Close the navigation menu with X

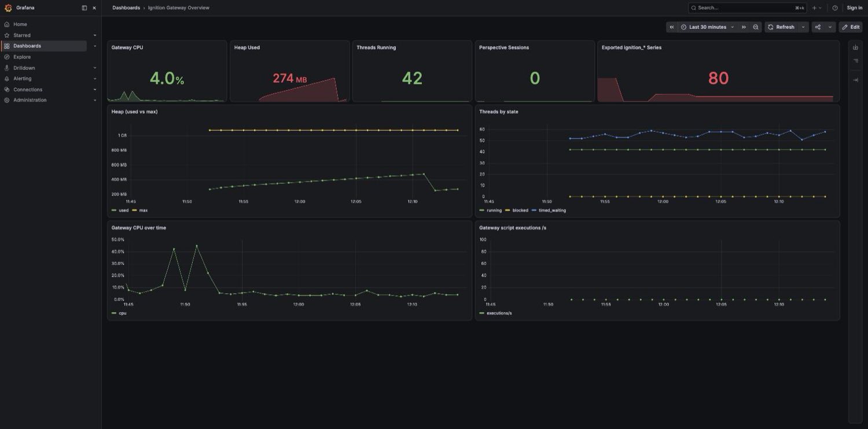tap(94, 8)
